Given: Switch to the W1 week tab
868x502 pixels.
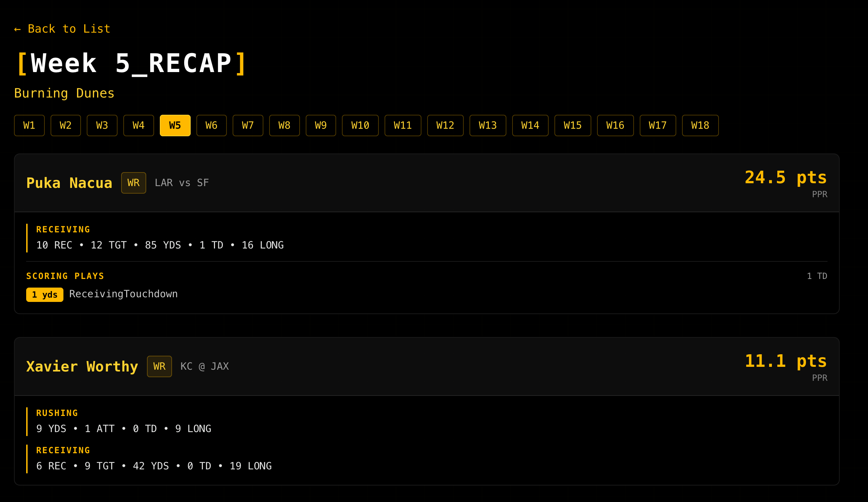Looking at the screenshot, I should tap(29, 126).
